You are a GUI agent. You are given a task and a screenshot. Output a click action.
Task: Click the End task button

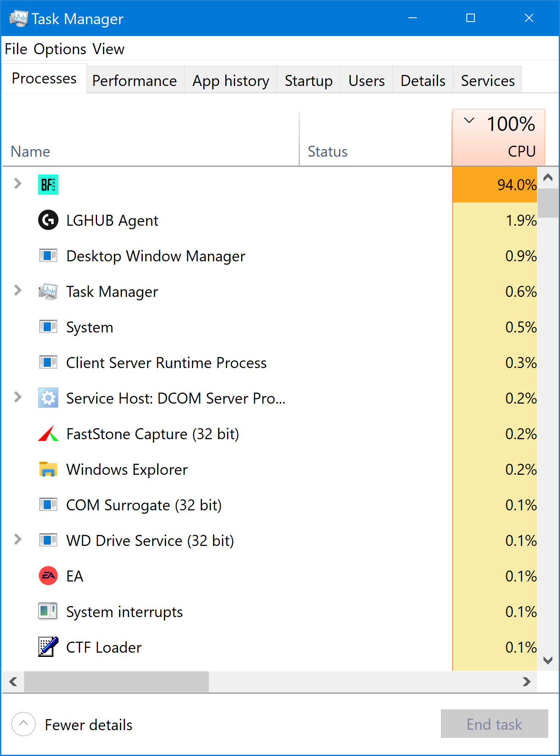[494, 724]
